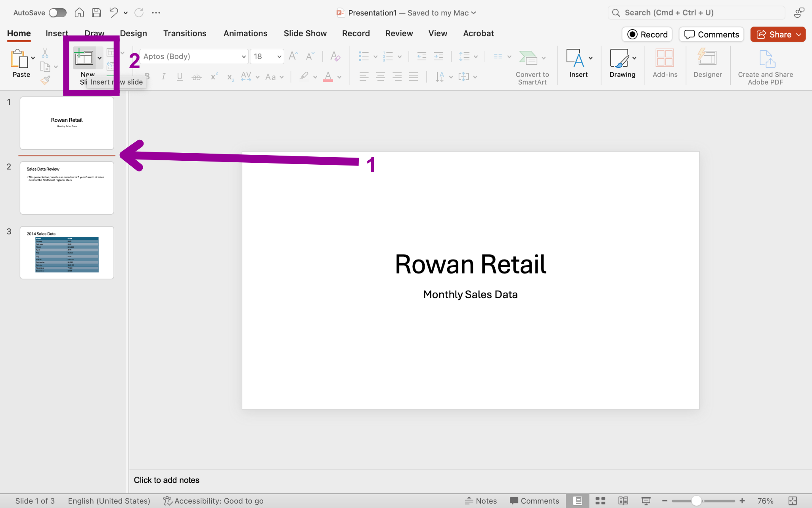This screenshot has width=812, height=508.
Task: Open the Change Case Aa menu
Action: tap(274, 77)
